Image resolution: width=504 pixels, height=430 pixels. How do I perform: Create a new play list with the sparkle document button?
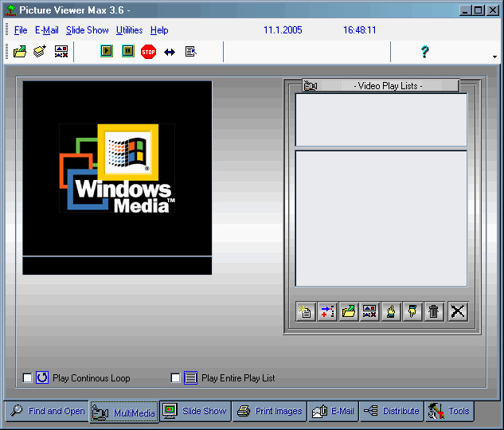pyautogui.click(x=306, y=311)
